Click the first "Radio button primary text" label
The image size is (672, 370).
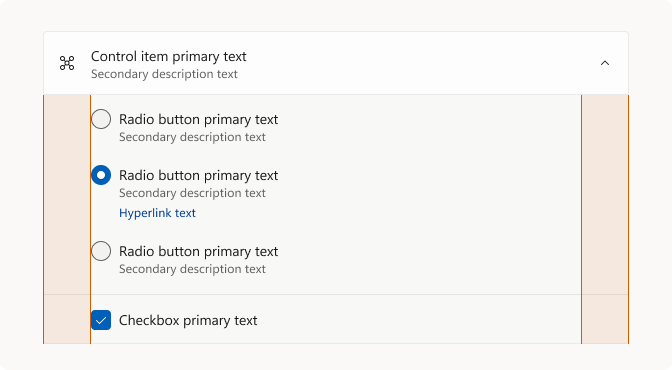[198, 119]
